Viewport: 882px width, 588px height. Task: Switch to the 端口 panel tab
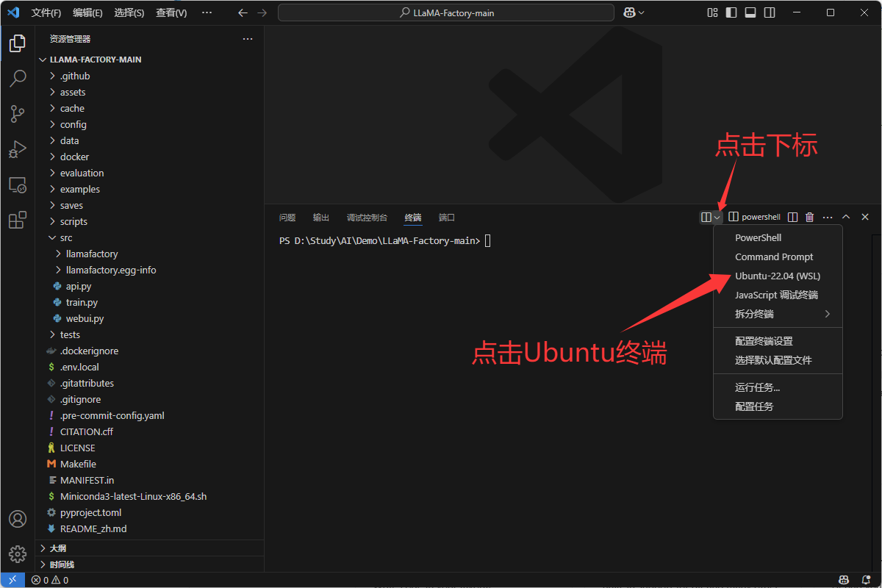[447, 218]
